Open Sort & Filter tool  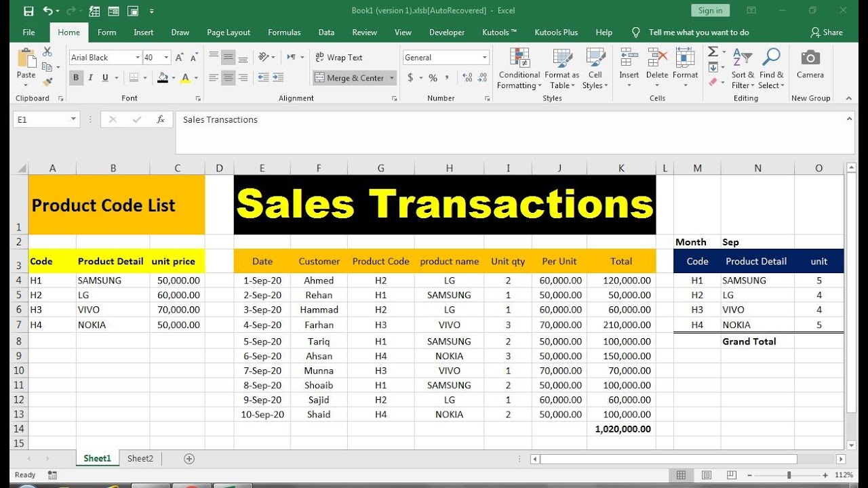coord(743,69)
